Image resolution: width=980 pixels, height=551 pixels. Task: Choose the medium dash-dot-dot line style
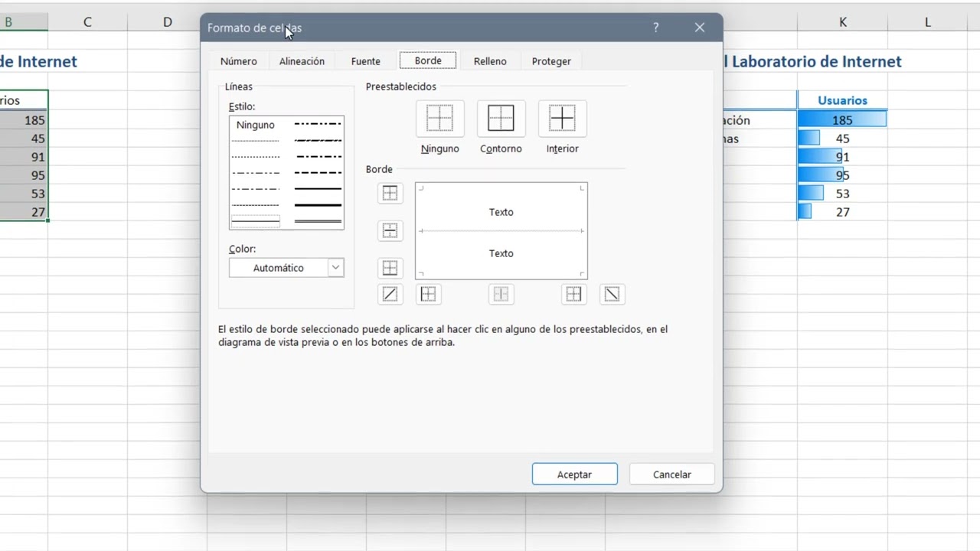click(x=318, y=124)
